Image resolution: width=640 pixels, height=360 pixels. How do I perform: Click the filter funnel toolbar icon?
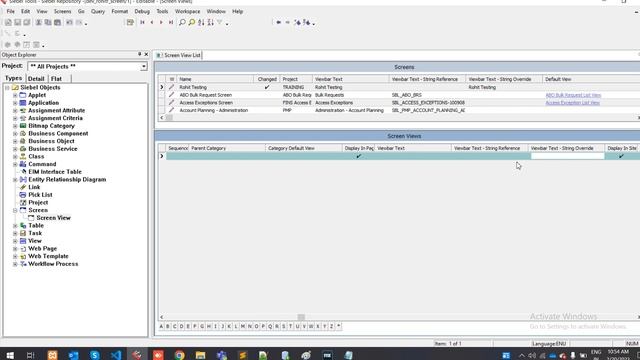(220, 22)
